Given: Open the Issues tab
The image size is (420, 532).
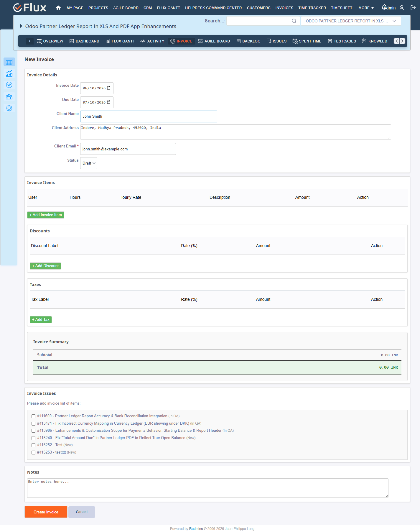Looking at the screenshot, I should pyautogui.click(x=276, y=41).
